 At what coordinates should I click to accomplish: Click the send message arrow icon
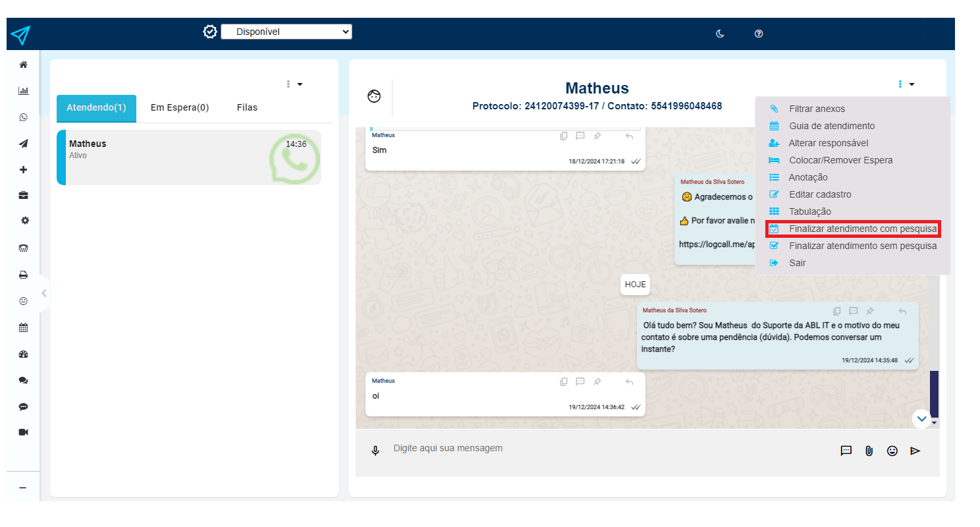915,451
